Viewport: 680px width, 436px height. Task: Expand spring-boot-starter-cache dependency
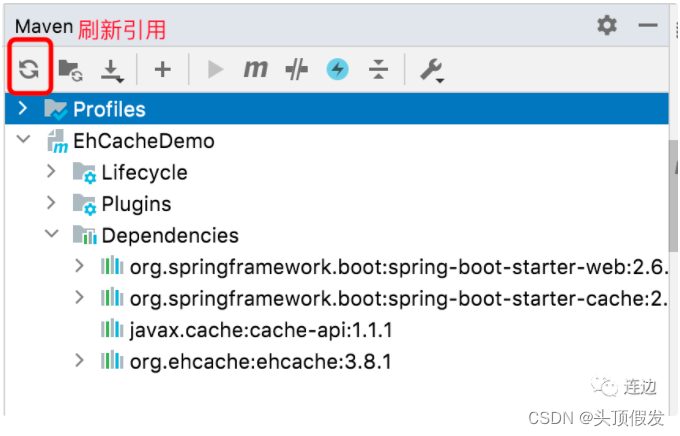coord(79,298)
